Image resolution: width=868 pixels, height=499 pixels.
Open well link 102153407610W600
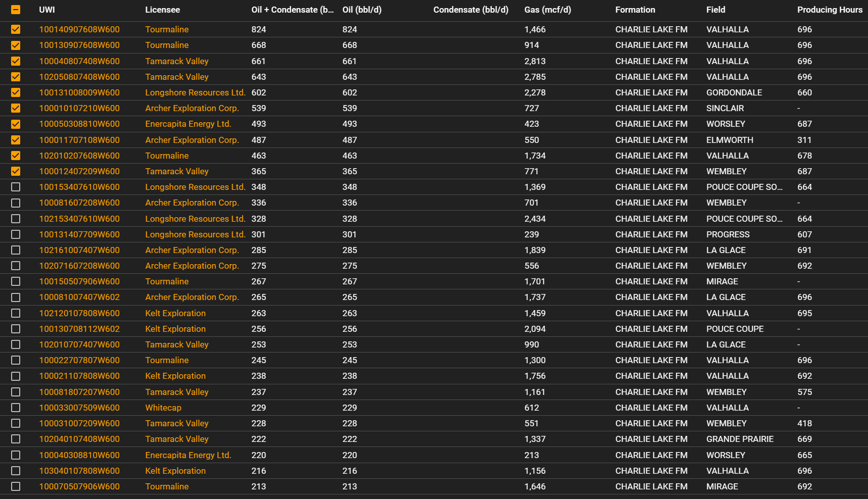pos(79,219)
